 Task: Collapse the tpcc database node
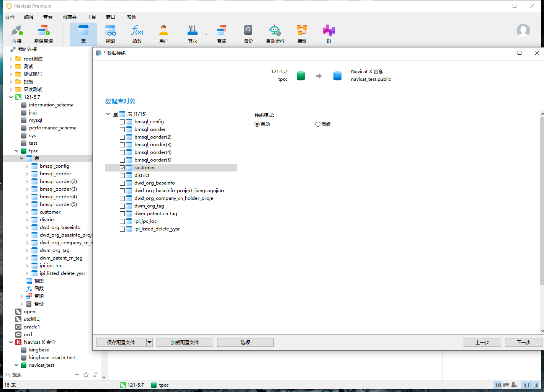point(16,151)
